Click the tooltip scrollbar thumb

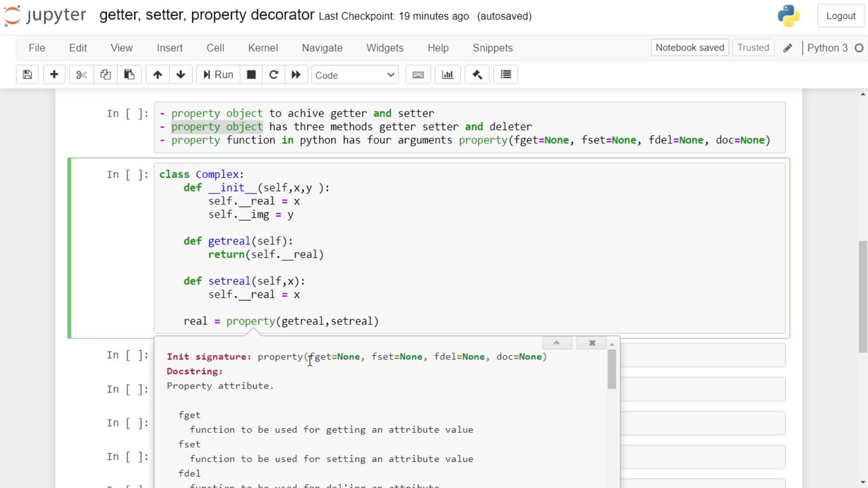click(612, 369)
